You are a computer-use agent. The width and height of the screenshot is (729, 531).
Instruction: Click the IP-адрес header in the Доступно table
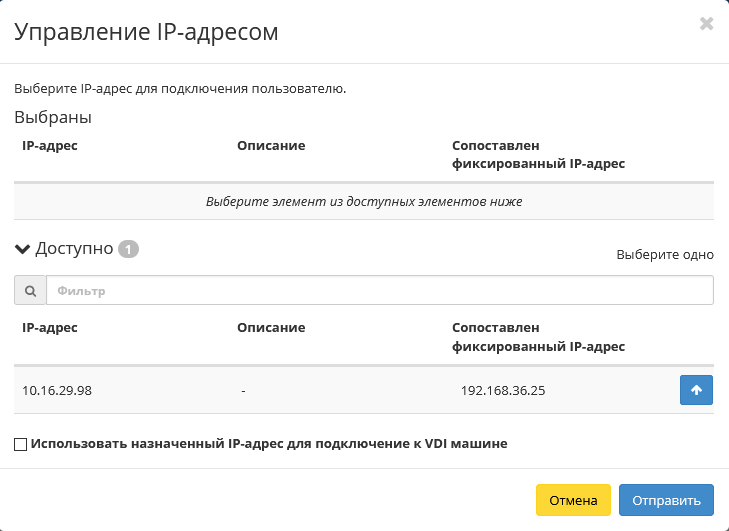click(50, 327)
